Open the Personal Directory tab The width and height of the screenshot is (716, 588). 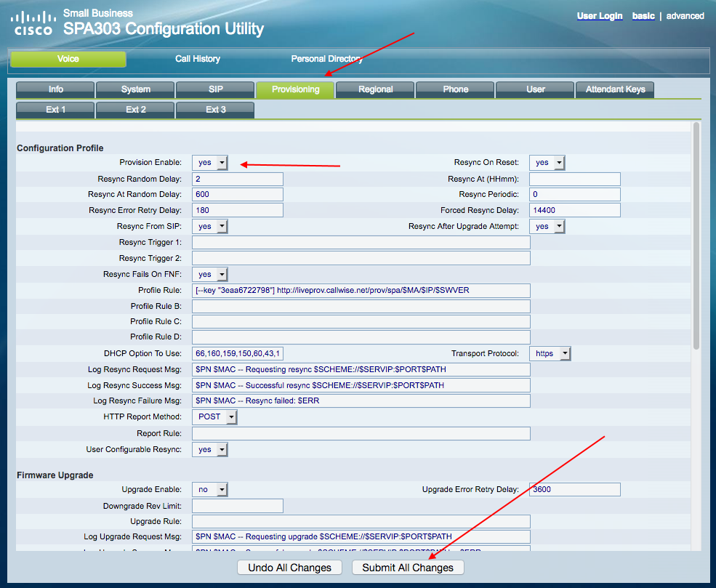click(326, 59)
